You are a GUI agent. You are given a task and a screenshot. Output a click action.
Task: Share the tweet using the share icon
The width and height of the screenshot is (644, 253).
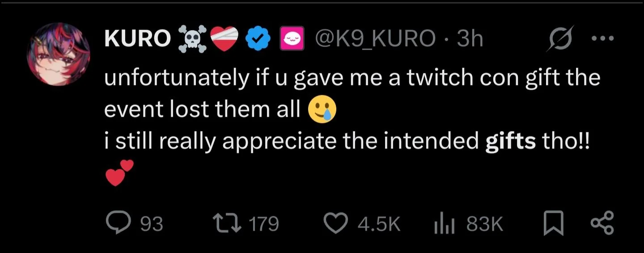(602, 223)
